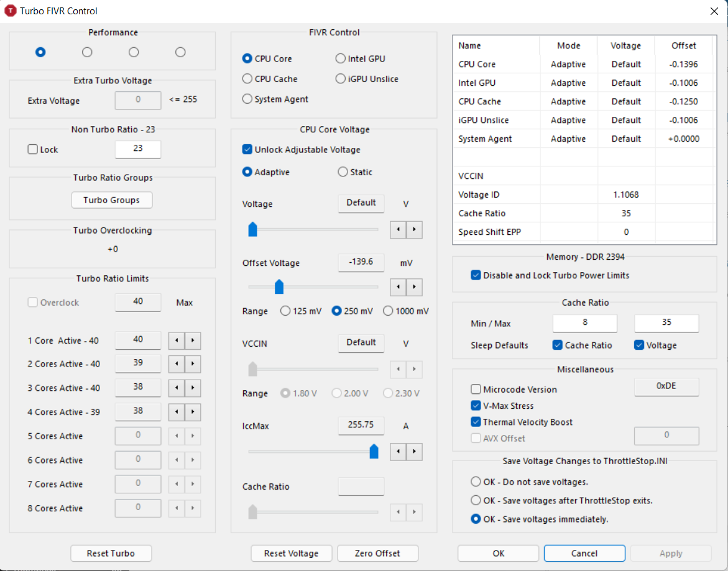This screenshot has height=571, width=728.
Task: Close the Turbo FIVR Control window
Action: (x=714, y=11)
